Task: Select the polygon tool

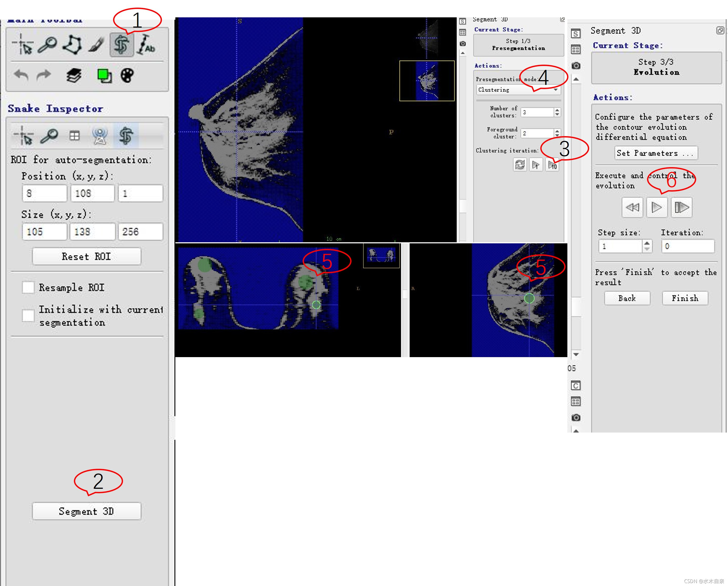Action: click(x=72, y=44)
